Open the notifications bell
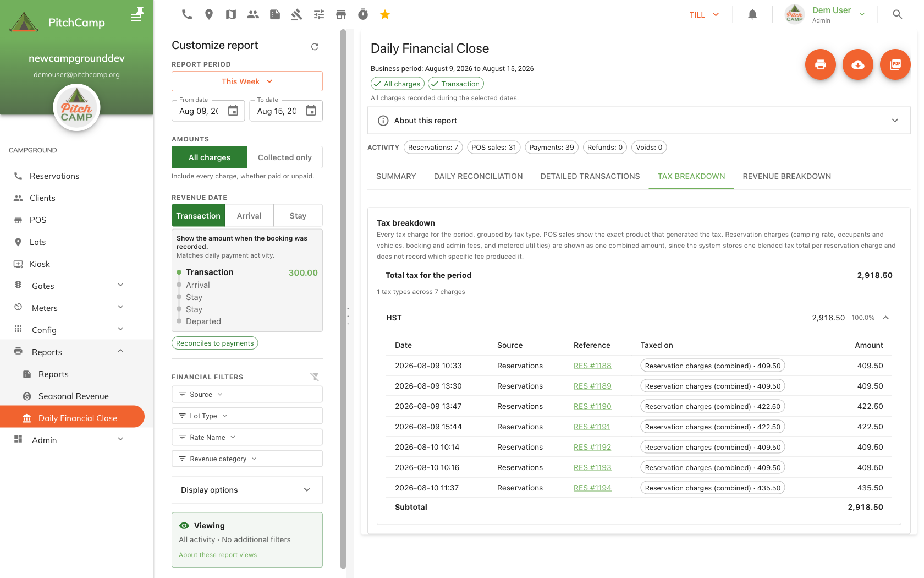924x578 pixels. (752, 15)
